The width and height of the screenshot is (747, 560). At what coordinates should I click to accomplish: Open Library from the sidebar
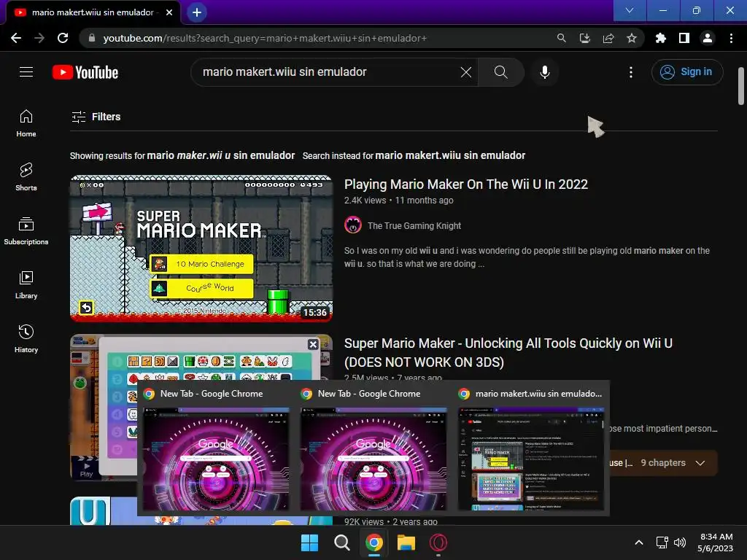tap(26, 285)
